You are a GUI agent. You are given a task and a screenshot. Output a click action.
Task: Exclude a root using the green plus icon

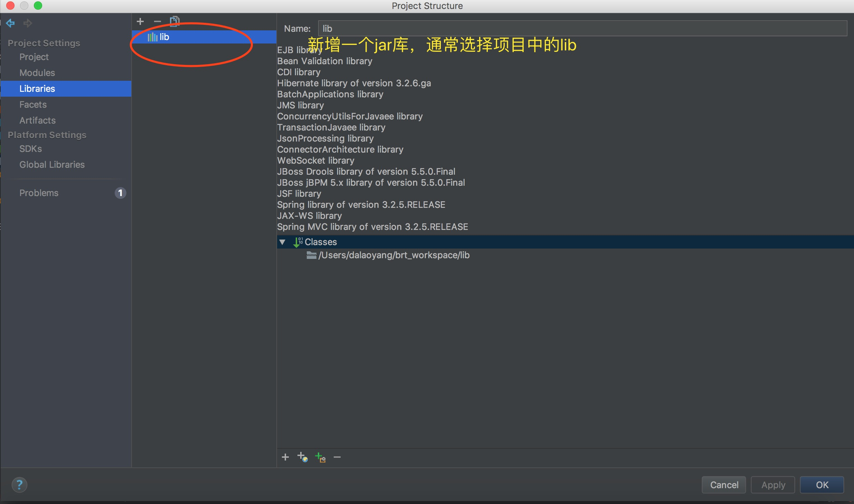click(x=320, y=457)
